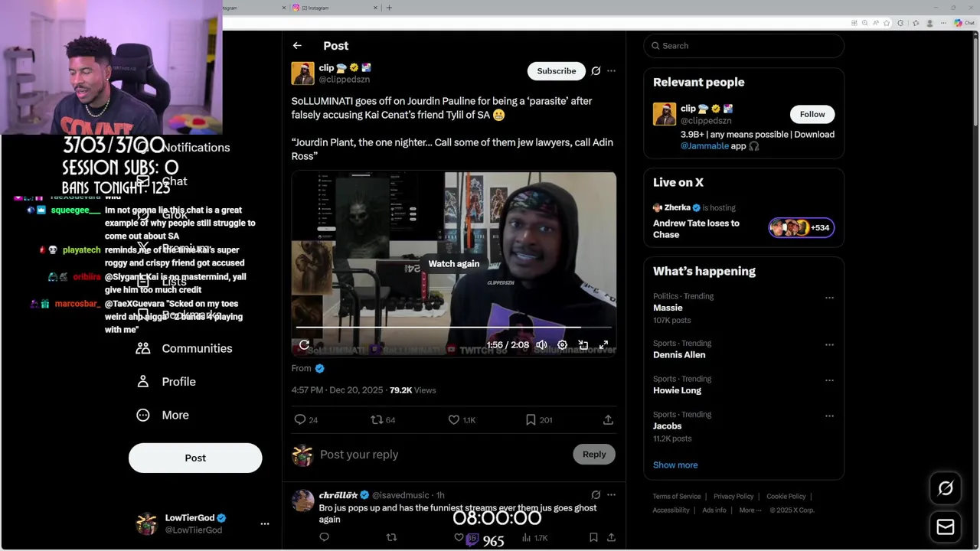Screen dimensions: 980x551
Task: Open more options for Massie trend
Action: pyautogui.click(x=829, y=298)
